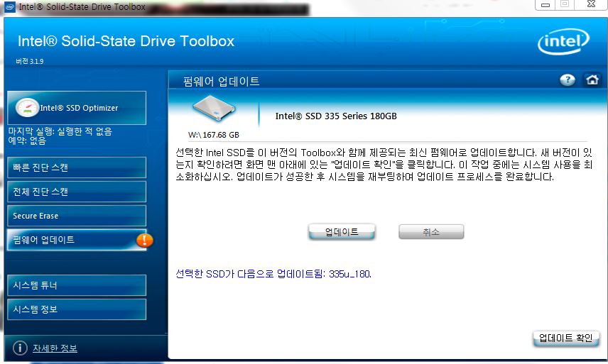Viewport: 608px width, 364px height.
Task: Close the Toolbox window
Action: point(591,5)
